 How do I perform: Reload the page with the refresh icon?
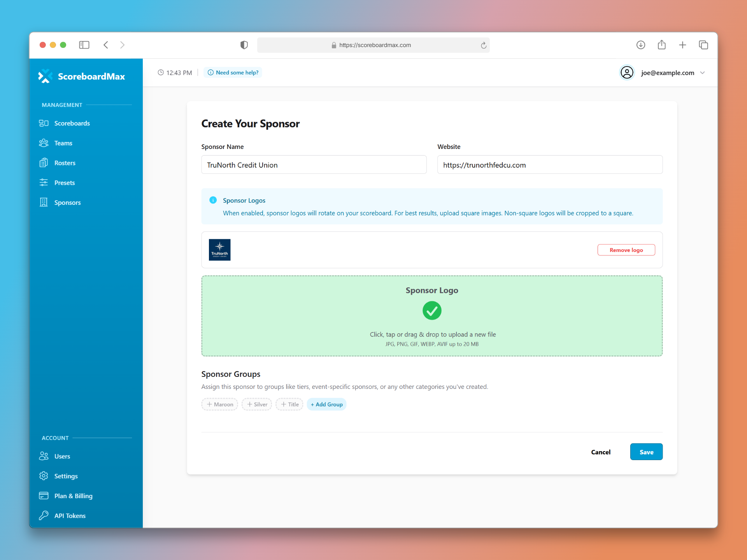[x=484, y=45]
